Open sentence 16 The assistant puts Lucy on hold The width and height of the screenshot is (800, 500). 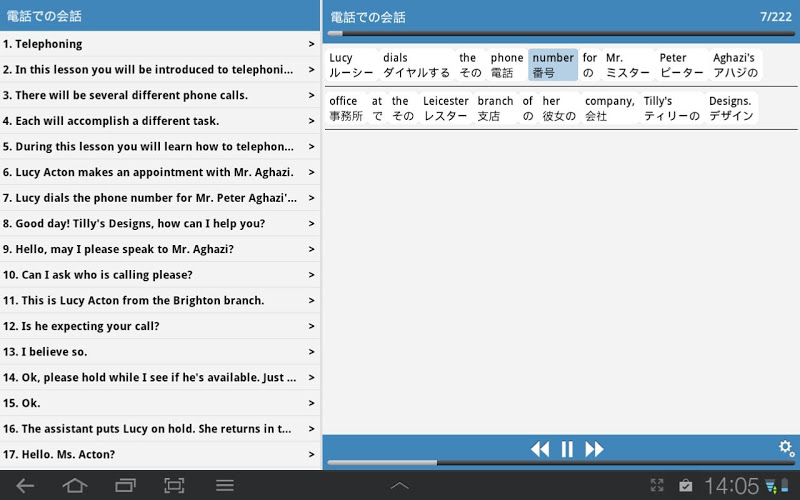(160, 429)
